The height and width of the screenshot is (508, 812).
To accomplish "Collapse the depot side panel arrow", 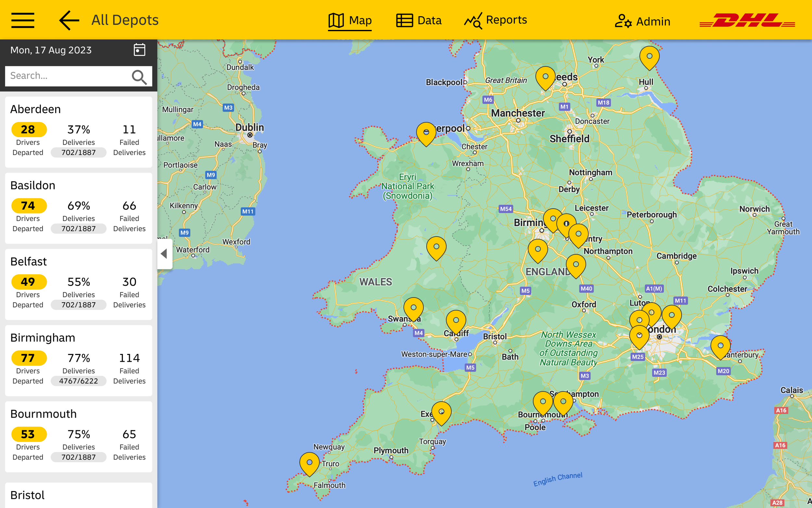I will (x=164, y=254).
